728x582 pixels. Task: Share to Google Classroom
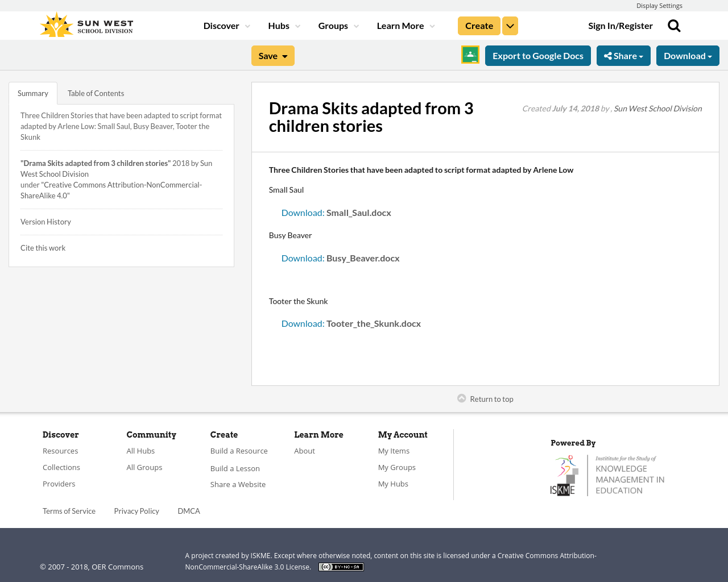(470, 55)
